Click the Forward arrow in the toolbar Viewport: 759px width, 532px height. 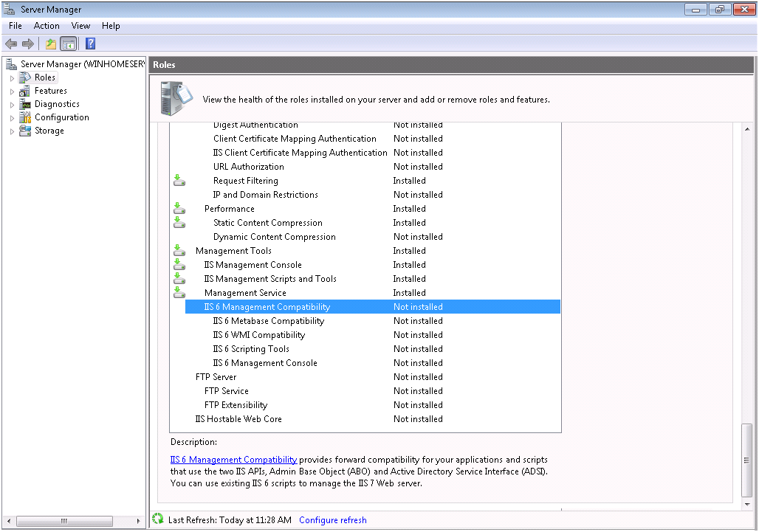click(x=28, y=44)
